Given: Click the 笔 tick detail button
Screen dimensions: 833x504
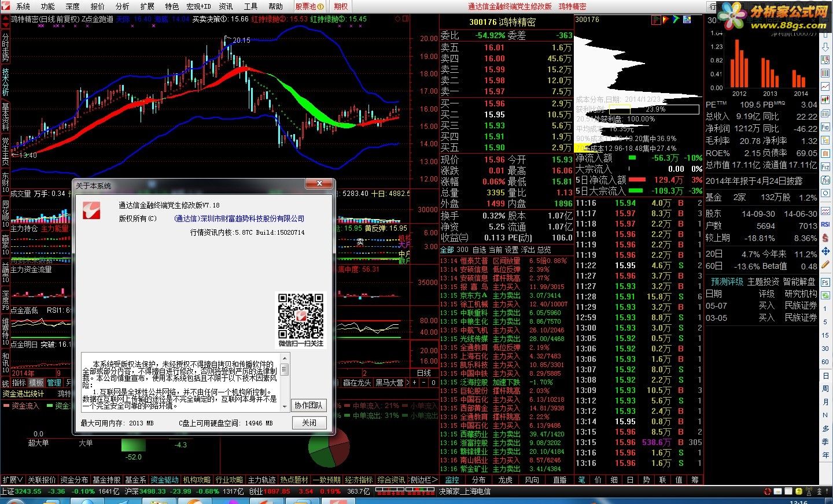Looking at the screenshot, I should (581, 480).
